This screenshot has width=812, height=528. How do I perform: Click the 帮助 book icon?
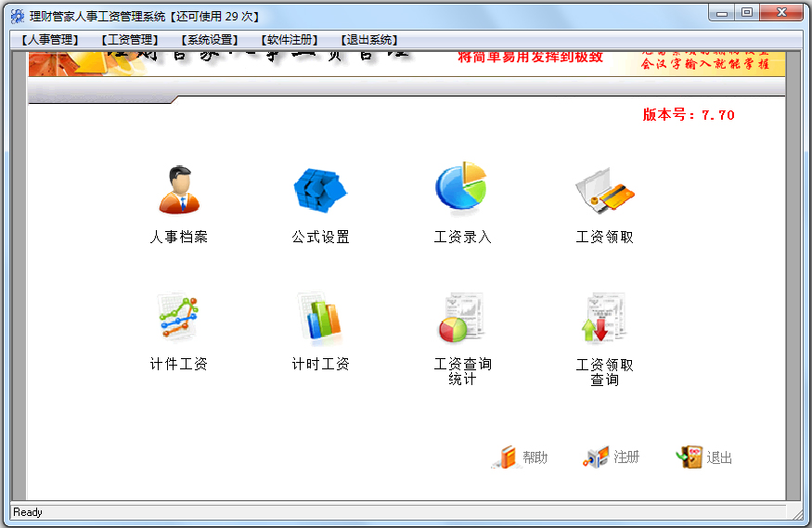click(x=505, y=457)
